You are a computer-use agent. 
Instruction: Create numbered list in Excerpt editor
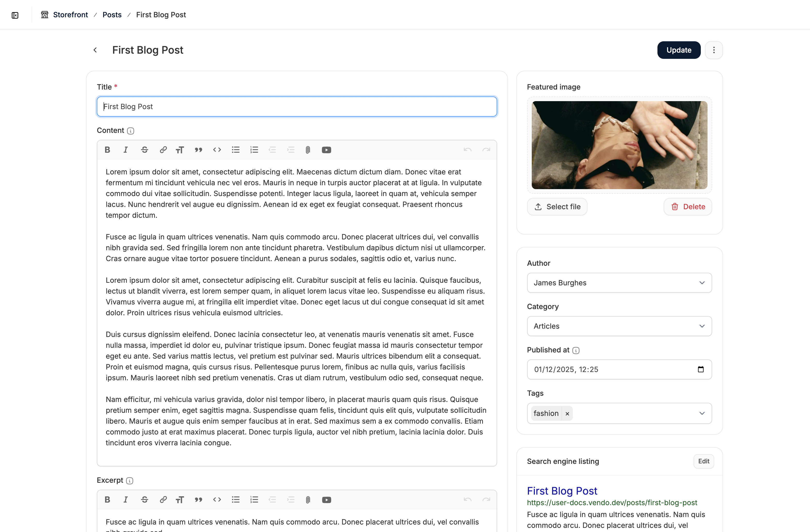pyautogui.click(x=254, y=499)
